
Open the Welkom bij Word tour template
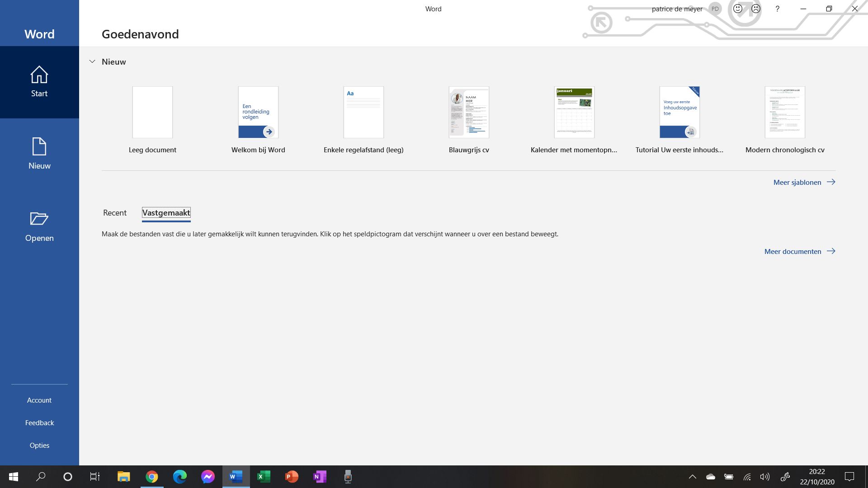click(258, 120)
